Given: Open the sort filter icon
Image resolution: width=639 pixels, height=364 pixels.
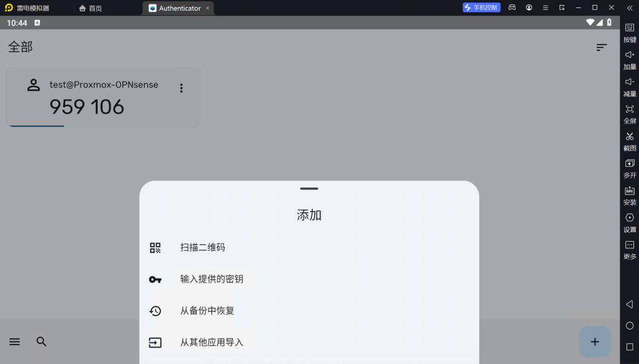Looking at the screenshot, I should [602, 47].
